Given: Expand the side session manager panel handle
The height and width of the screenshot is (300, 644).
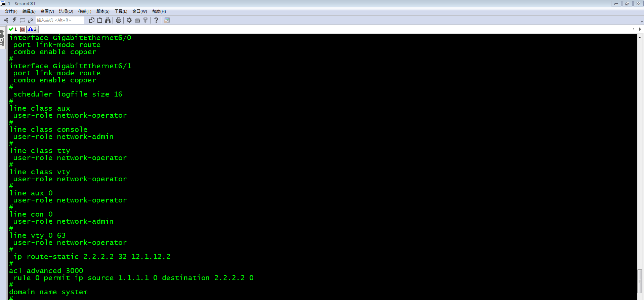Looking at the screenshot, I should pos(3,38).
